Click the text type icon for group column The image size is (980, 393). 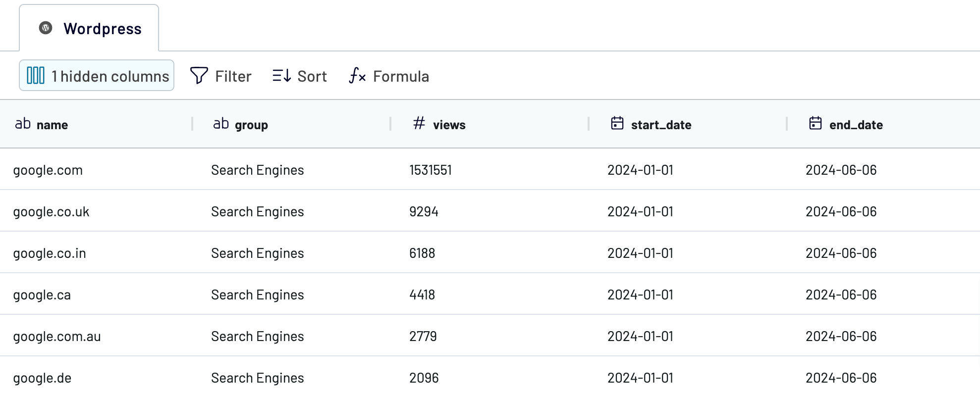click(x=221, y=124)
